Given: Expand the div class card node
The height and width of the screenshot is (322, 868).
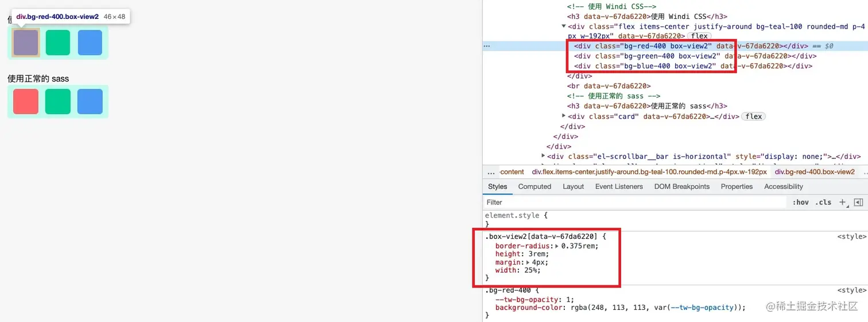Looking at the screenshot, I should [x=564, y=116].
